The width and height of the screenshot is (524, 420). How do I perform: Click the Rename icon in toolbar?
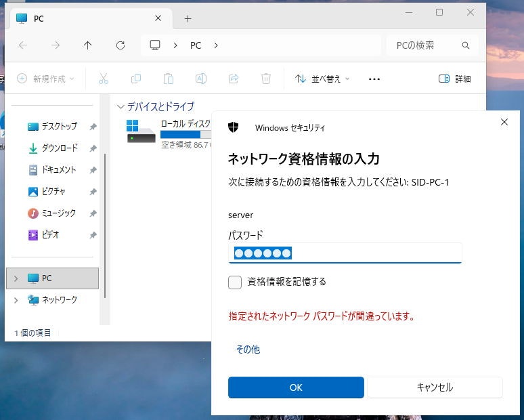coord(201,79)
